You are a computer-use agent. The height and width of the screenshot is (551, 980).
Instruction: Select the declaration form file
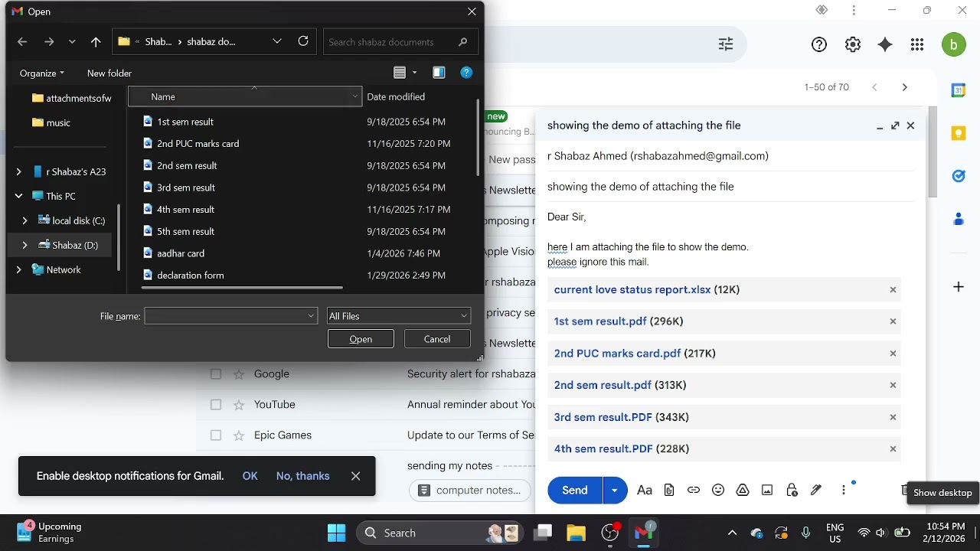click(191, 275)
